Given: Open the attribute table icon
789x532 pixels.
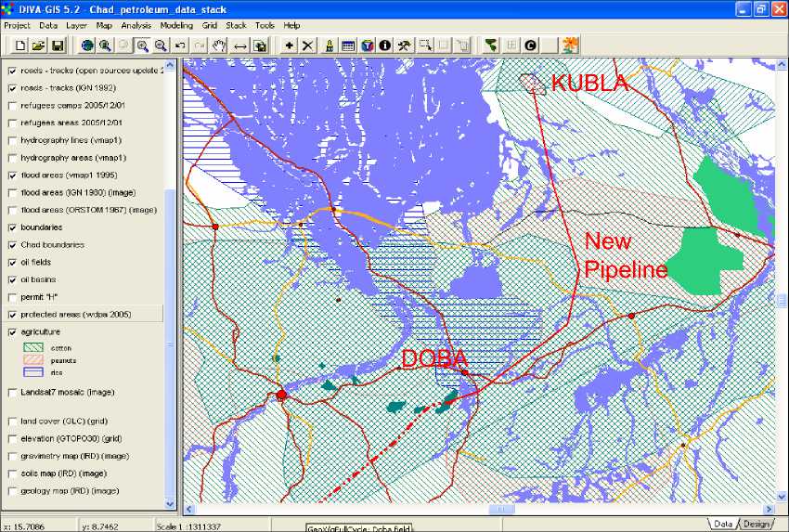Looking at the screenshot, I should point(348,45).
